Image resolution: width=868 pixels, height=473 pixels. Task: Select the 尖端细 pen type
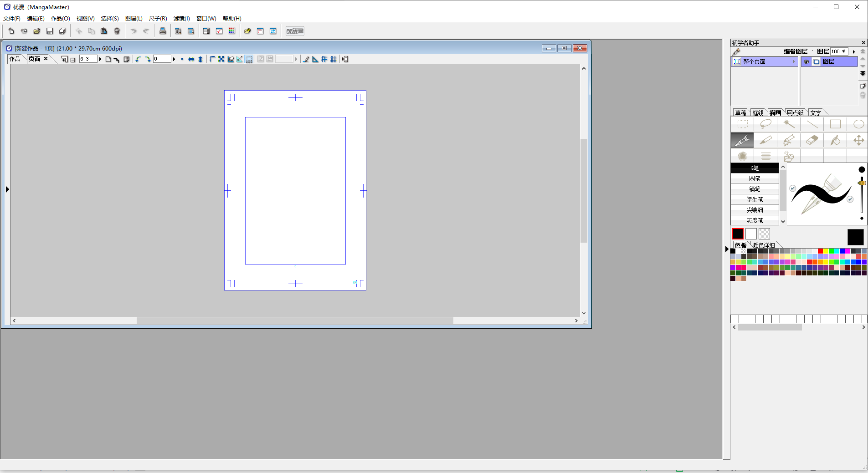pos(755,210)
